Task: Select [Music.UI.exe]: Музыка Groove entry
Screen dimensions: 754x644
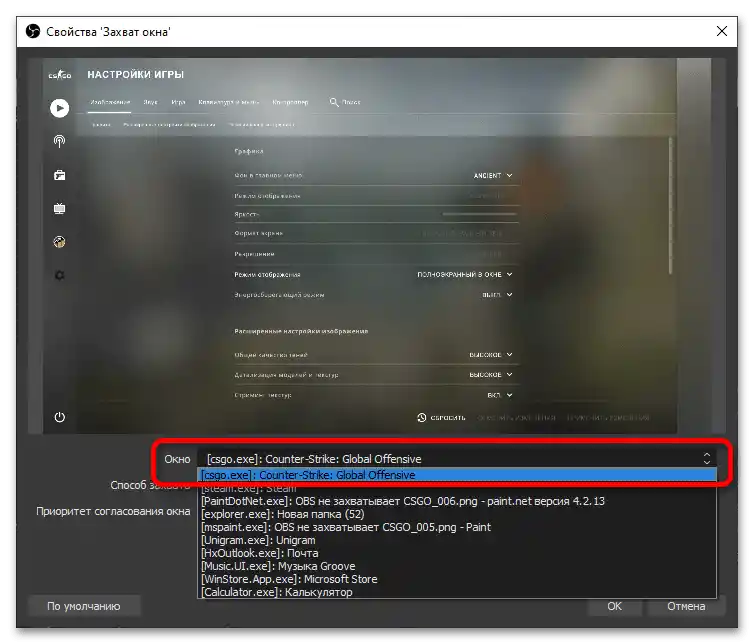Action: pos(457,566)
